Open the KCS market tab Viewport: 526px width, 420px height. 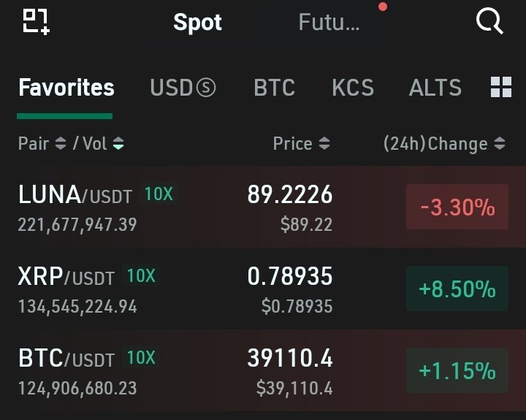point(353,88)
